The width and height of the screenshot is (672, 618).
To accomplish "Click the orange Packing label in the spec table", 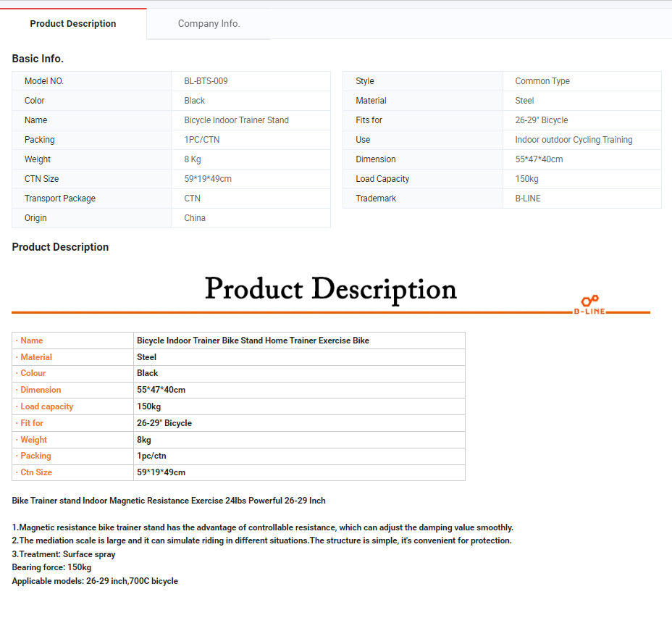I will click(35, 456).
